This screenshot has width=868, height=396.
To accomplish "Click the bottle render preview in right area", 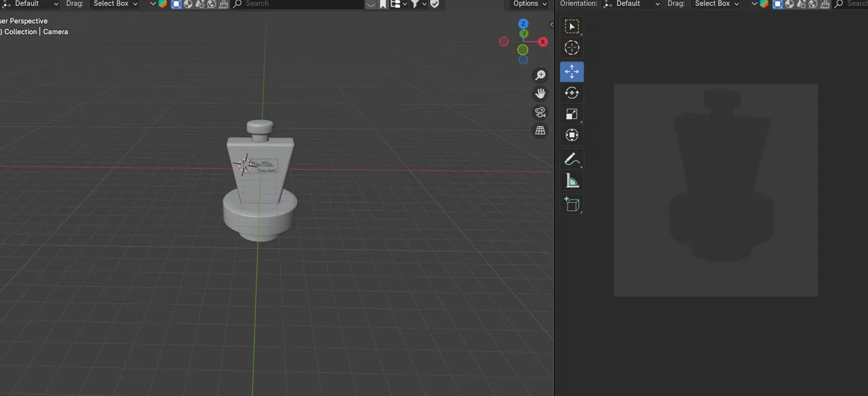I will click(x=716, y=190).
